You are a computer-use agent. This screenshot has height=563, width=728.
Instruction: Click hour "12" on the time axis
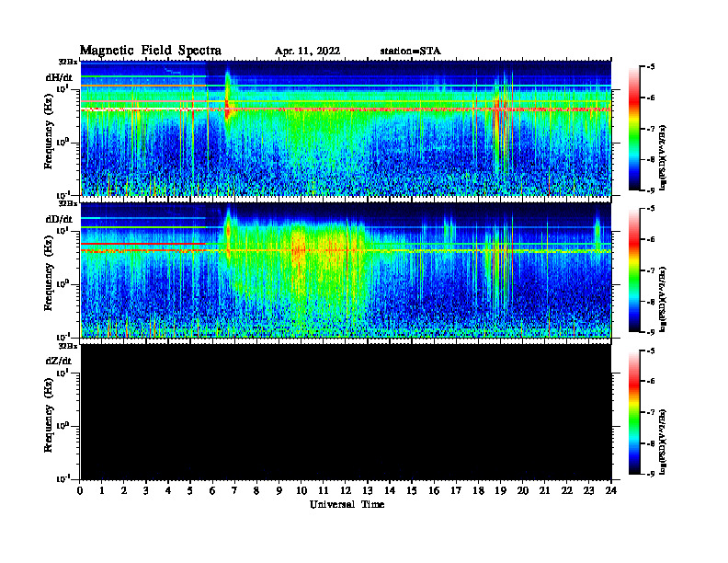[x=346, y=491]
